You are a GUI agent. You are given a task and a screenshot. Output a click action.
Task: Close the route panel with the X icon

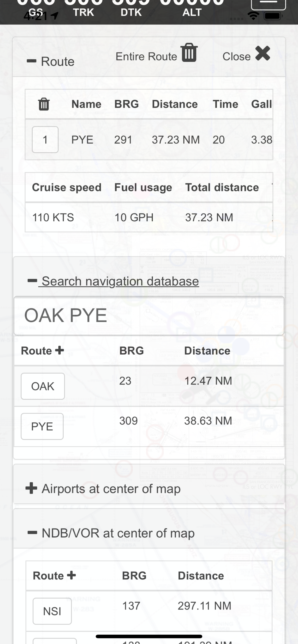pyautogui.click(x=262, y=53)
